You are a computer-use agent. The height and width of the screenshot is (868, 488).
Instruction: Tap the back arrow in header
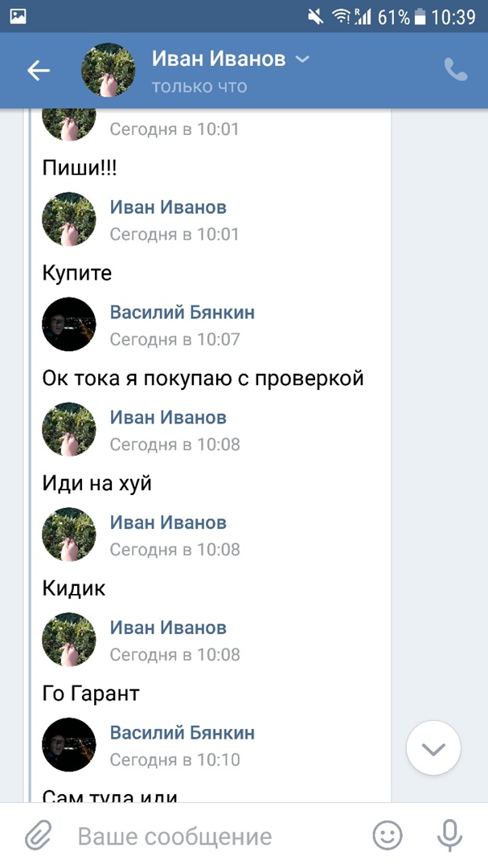click(38, 71)
